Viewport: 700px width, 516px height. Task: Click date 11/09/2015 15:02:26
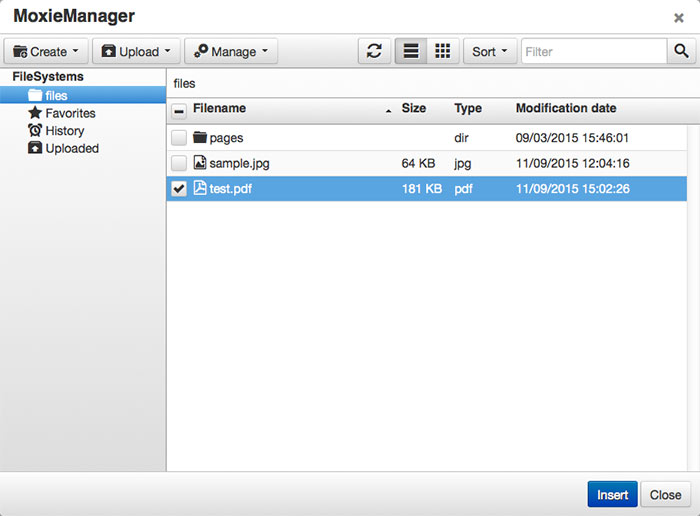click(x=572, y=188)
